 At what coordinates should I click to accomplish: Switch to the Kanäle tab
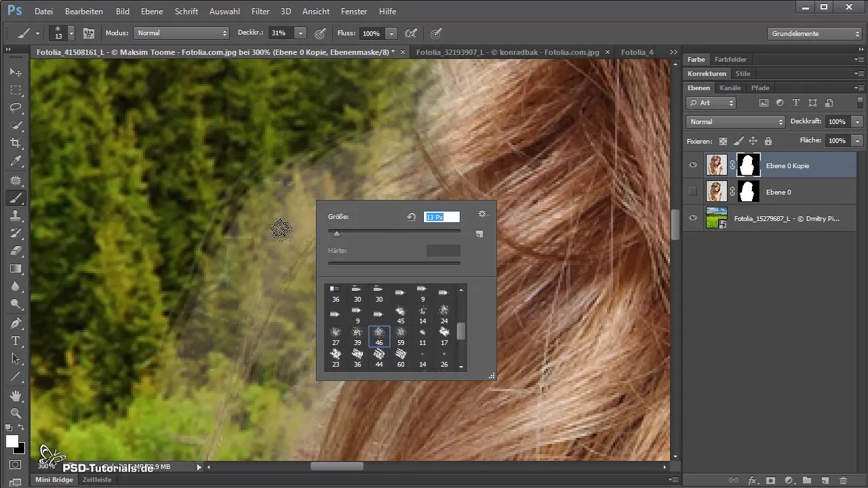pyautogui.click(x=730, y=88)
